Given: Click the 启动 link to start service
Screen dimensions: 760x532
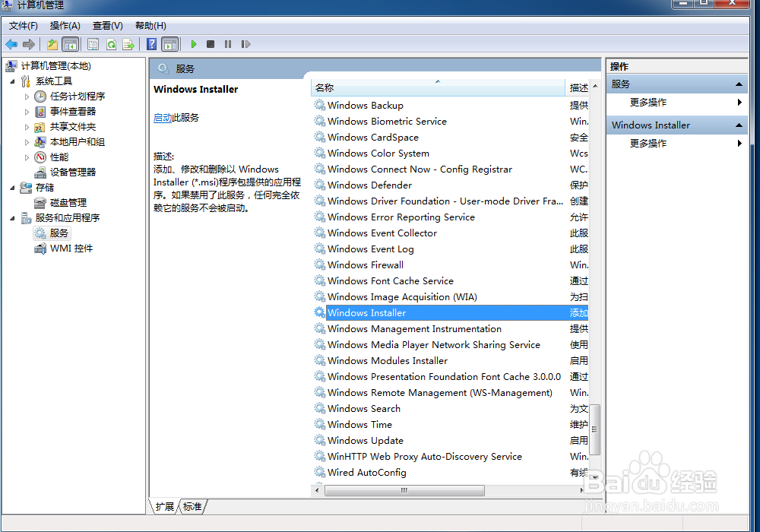Looking at the screenshot, I should click(x=163, y=118).
